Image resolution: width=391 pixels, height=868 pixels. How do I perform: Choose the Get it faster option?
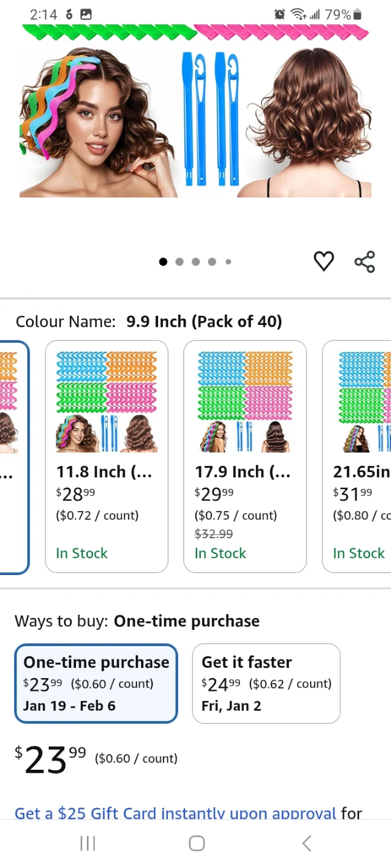tap(266, 683)
